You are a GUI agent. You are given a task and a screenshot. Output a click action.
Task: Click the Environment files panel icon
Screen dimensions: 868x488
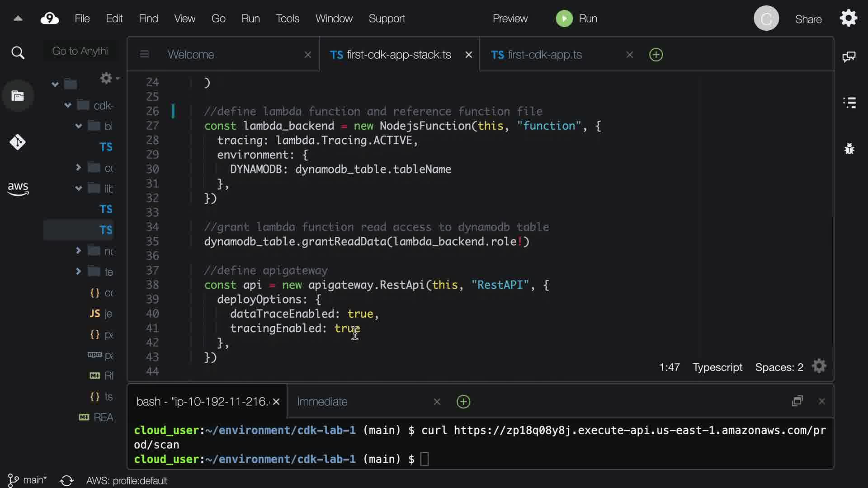pos(18,96)
